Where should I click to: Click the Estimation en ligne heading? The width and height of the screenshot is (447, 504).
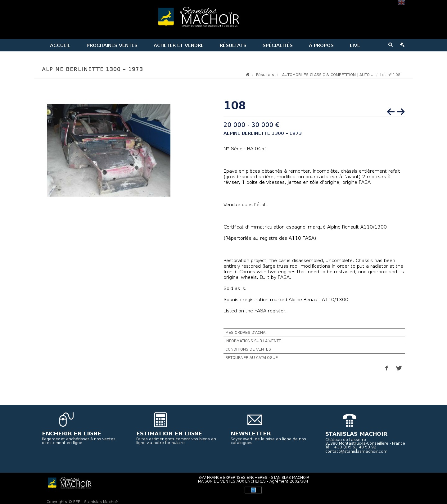tap(169, 434)
